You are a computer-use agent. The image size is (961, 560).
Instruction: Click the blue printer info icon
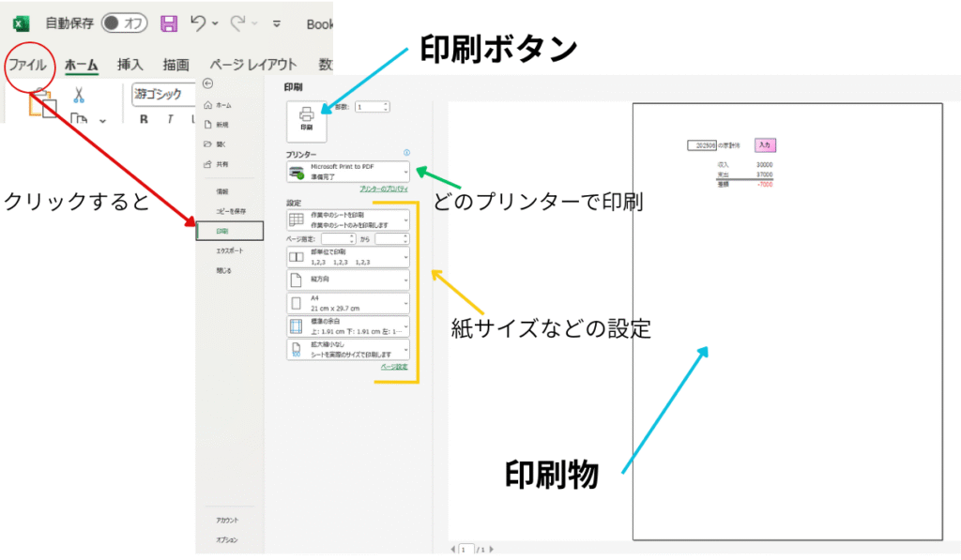(406, 153)
